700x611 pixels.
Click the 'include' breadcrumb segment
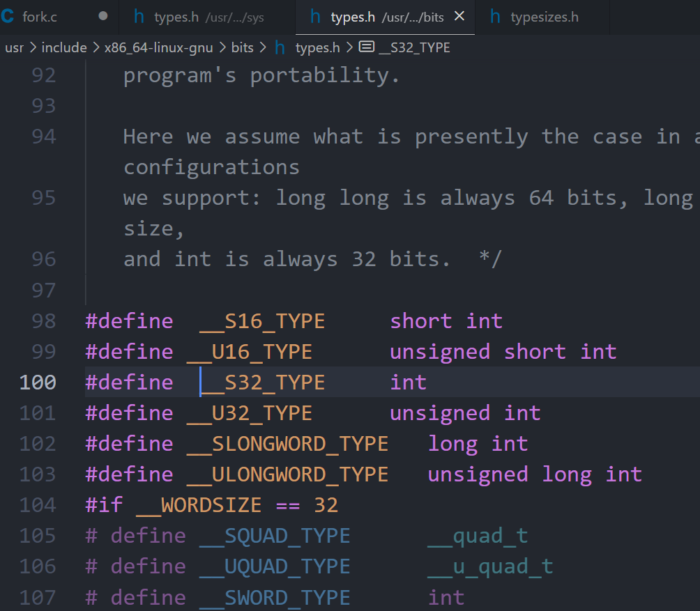(x=64, y=47)
